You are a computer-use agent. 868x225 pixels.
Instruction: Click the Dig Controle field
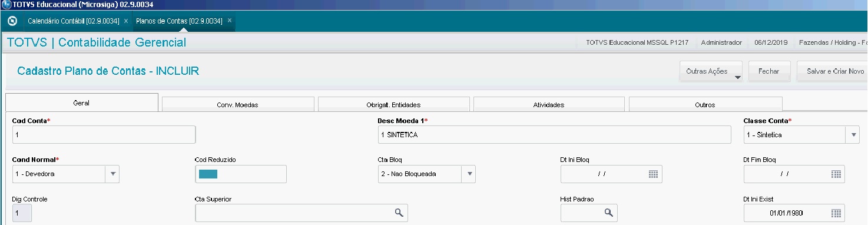tap(22, 213)
